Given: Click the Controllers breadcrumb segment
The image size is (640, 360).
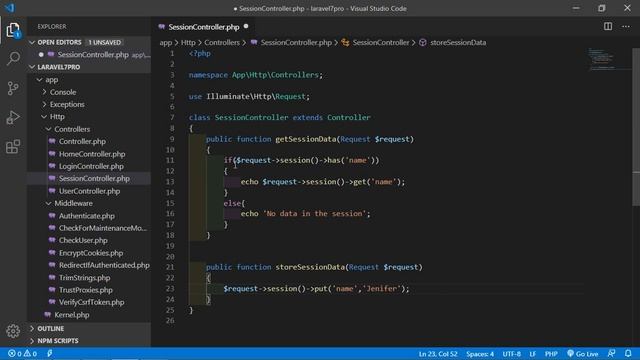Looking at the screenshot, I should (222, 42).
